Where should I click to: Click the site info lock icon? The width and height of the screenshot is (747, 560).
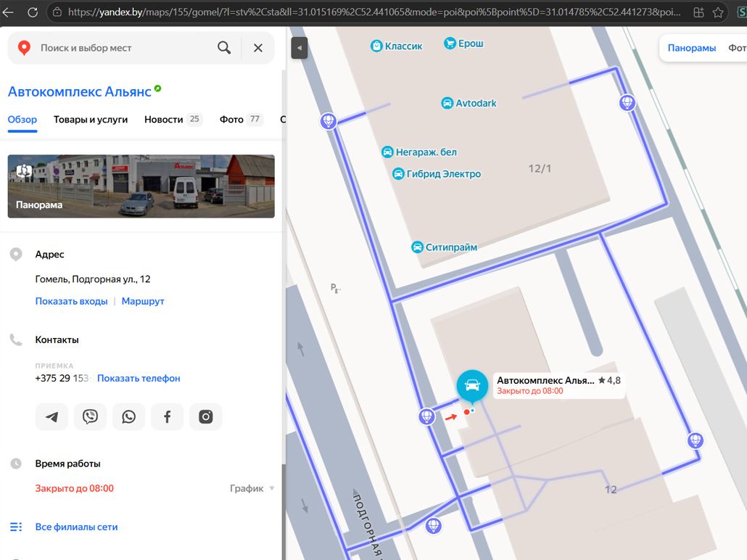pyautogui.click(x=57, y=12)
